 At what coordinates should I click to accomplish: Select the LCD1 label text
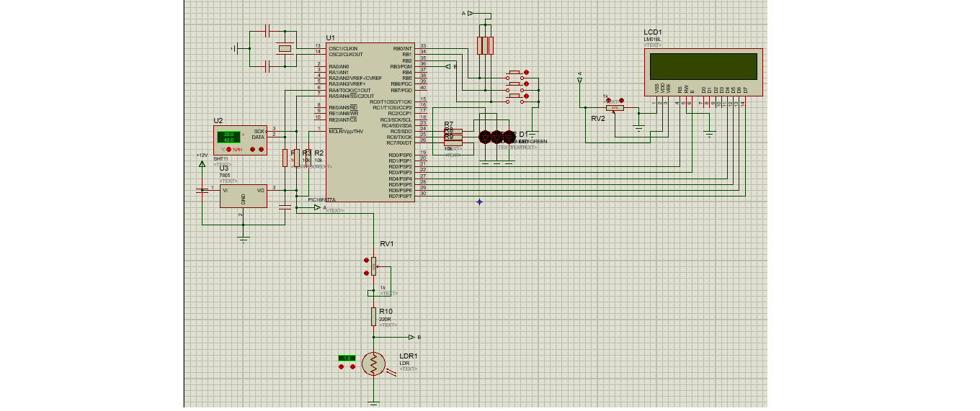(653, 32)
